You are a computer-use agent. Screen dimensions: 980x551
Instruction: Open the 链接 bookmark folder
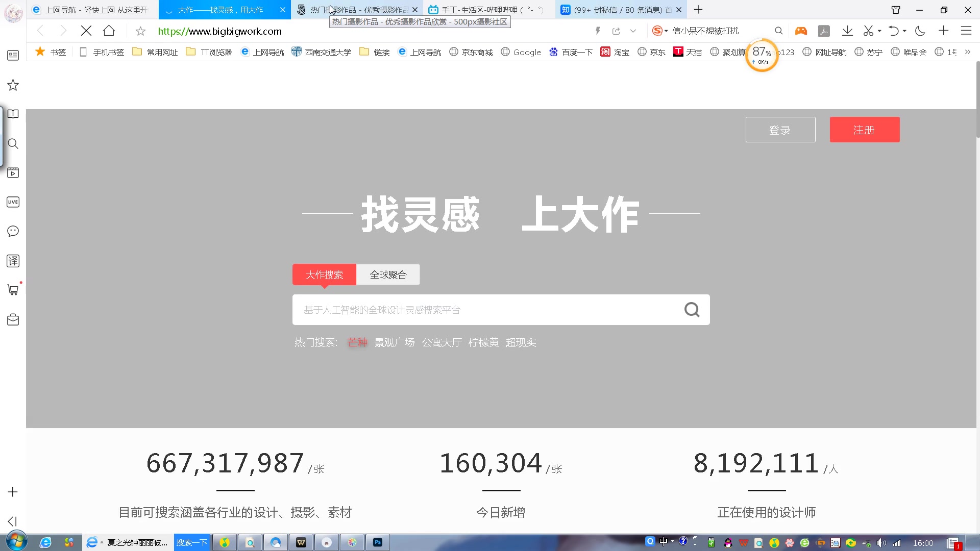[x=375, y=52]
